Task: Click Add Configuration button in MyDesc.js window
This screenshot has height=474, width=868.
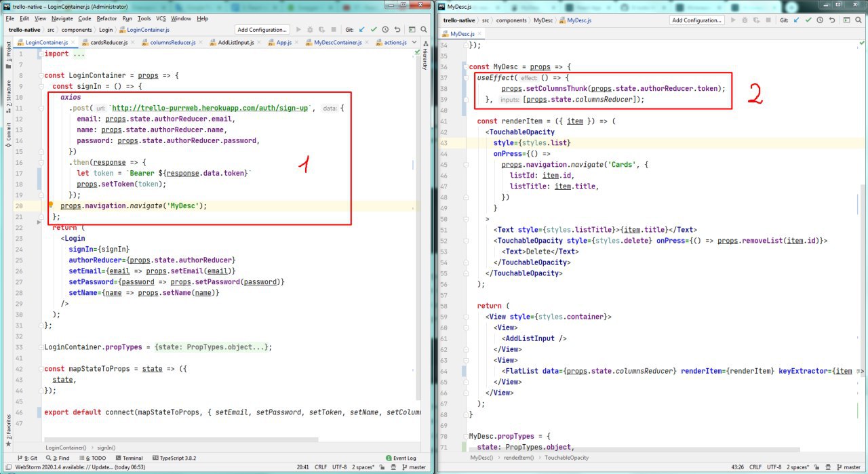Action: 697,20
